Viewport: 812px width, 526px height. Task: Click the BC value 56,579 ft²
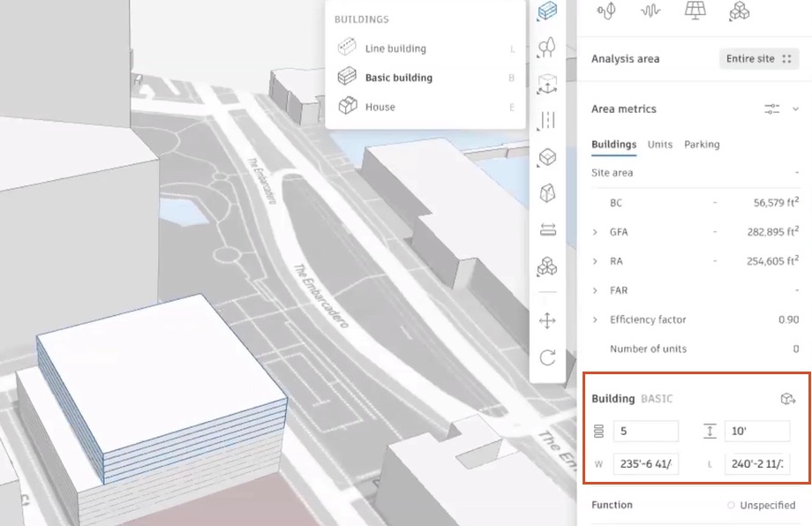(776, 202)
